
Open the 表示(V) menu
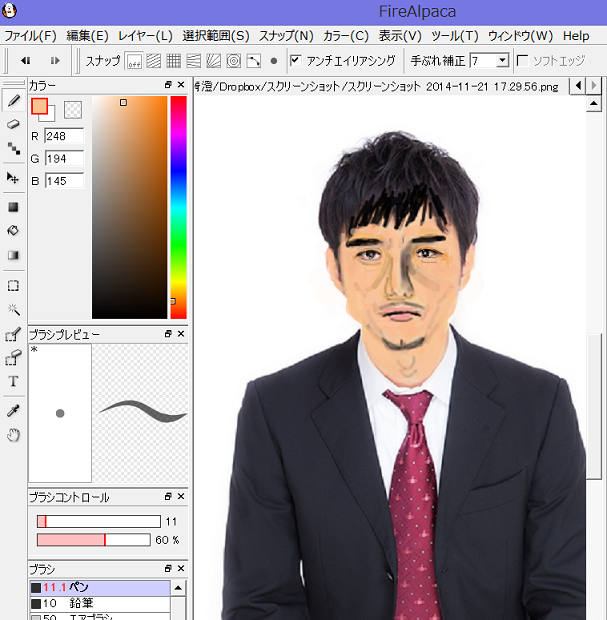[400, 36]
